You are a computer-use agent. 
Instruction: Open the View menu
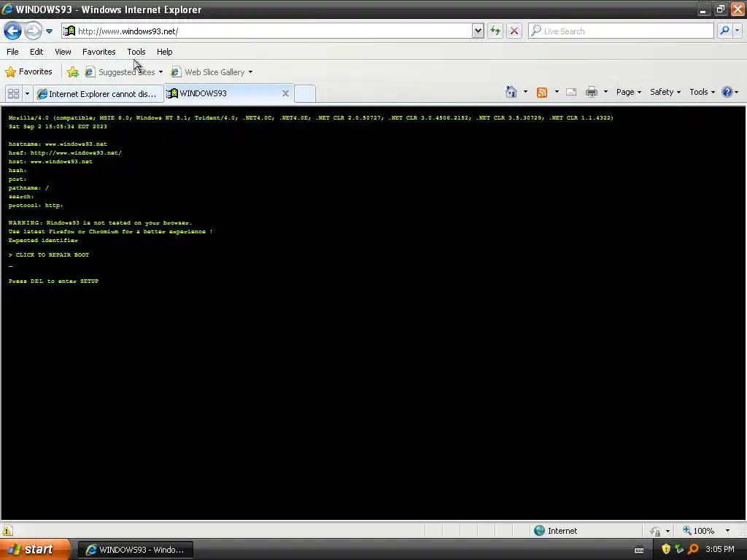point(63,52)
